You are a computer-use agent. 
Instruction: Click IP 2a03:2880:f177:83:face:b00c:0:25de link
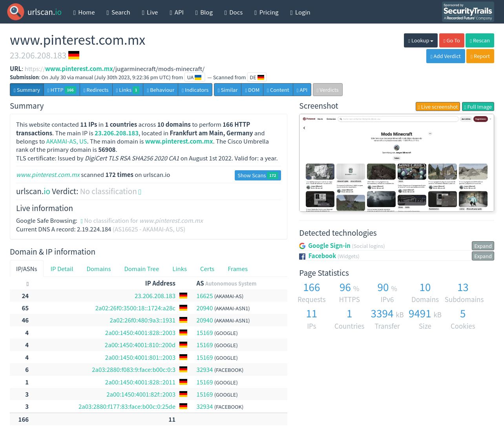coord(127,406)
